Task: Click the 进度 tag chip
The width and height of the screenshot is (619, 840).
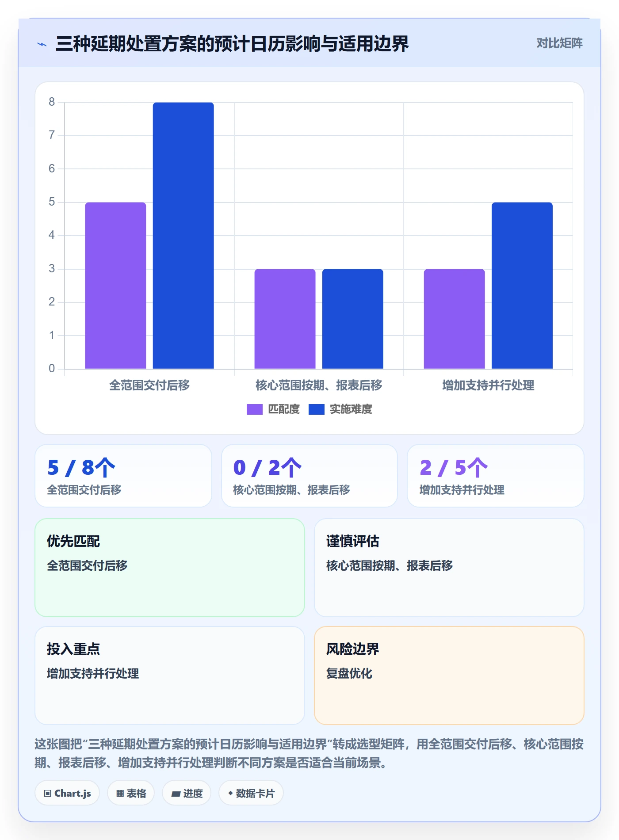Action: tap(187, 793)
